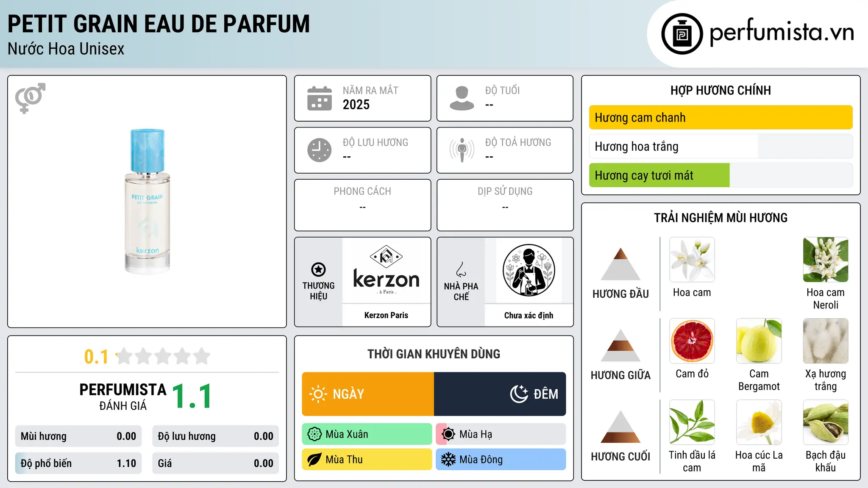This screenshot has width=868, height=488.
Task: Click the person icon beside Độ tuổi
Action: pyautogui.click(x=462, y=98)
